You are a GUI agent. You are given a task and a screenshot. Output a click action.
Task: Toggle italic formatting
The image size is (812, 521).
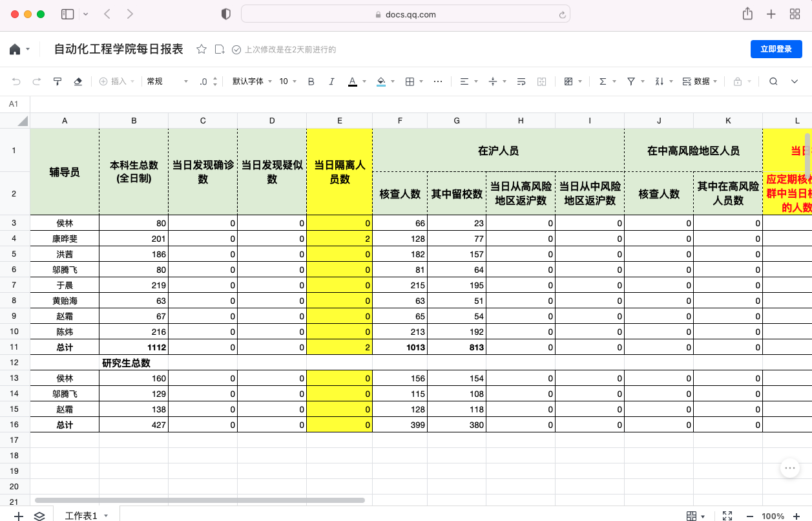(331, 81)
